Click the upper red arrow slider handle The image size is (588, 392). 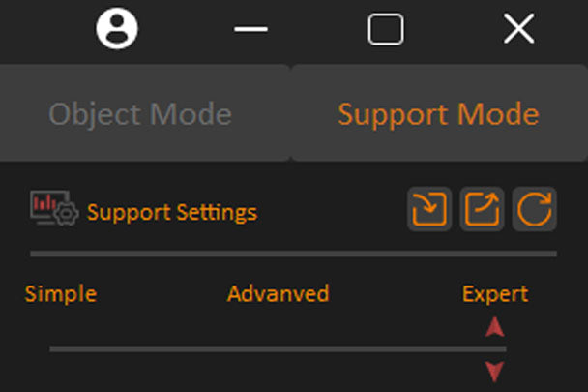tap(494, 326)
